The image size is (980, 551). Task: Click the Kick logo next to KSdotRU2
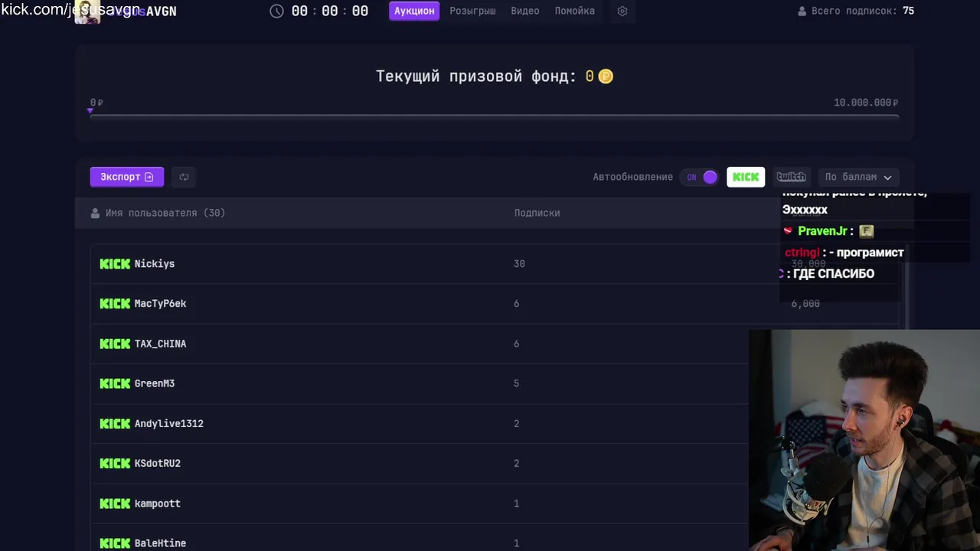pos(115,463)
